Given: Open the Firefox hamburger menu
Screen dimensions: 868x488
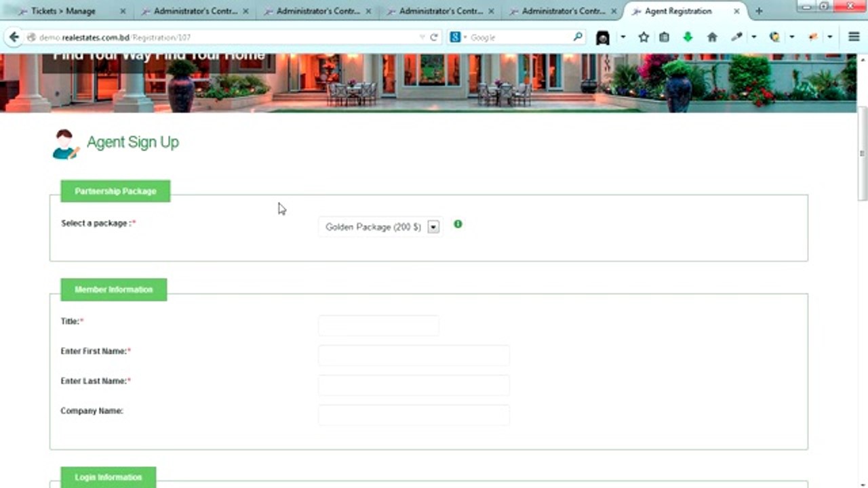Looking at the screenshot, I should tap(854, 37).
